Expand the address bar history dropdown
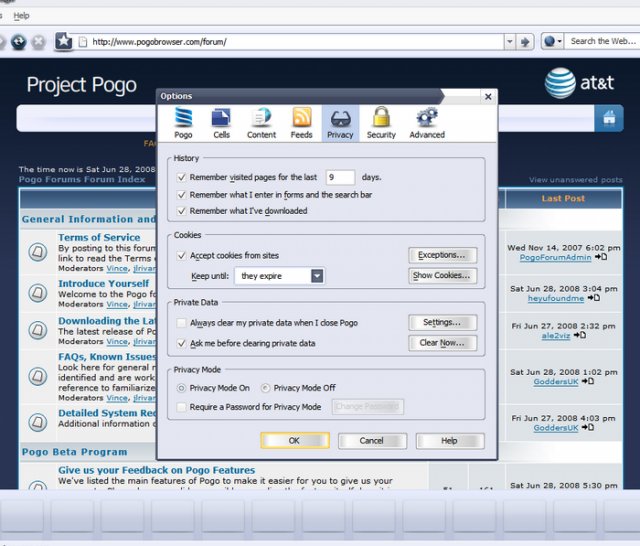Screen dimensions: 640x546 [509, 42]
